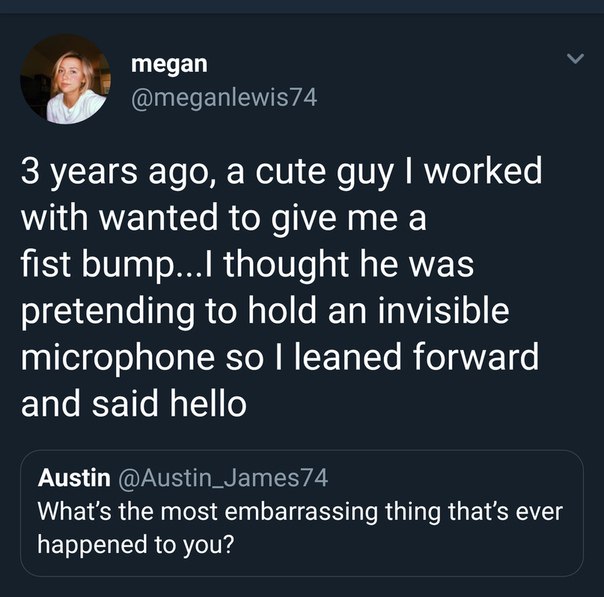Screen dimensions: 604x597
Task: Click the line "with wanted to give me a"
Action: pos(223,219)
